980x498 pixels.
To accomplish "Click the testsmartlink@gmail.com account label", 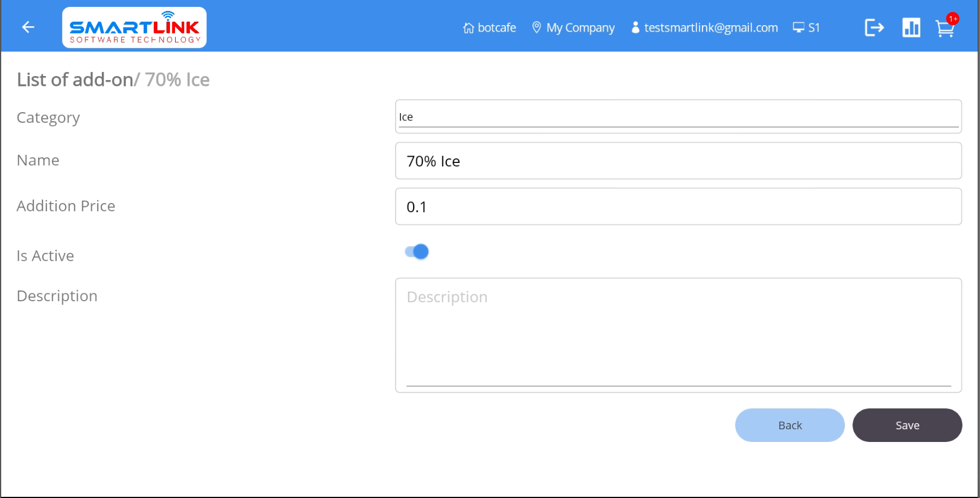I will pos(711,28).
